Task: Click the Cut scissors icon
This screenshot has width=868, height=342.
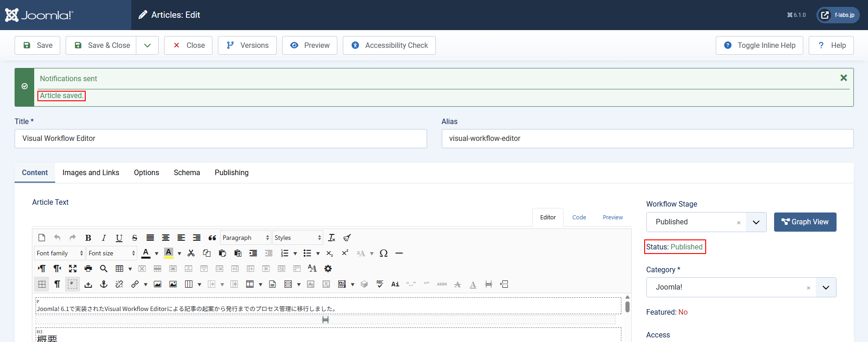Action: pyautogui.click(x=191, y=253)
